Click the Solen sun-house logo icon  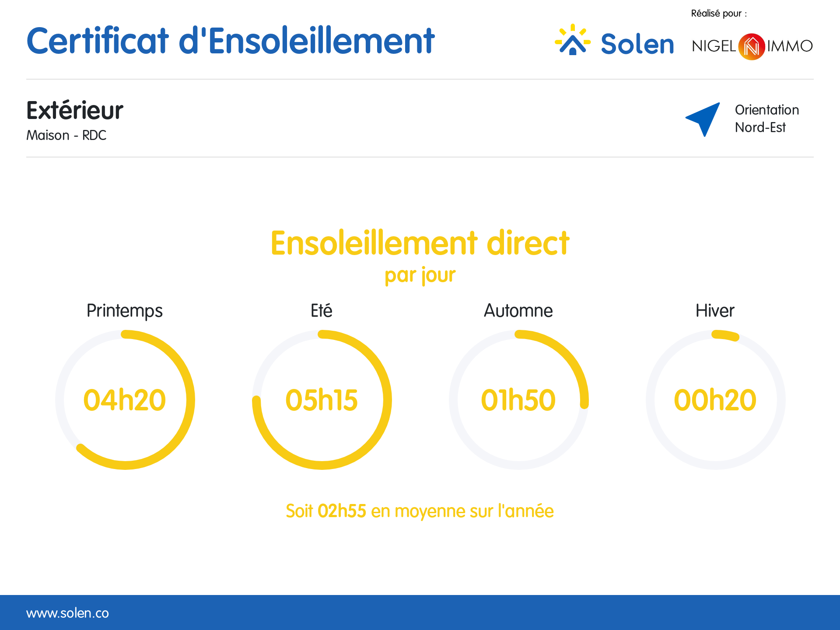(x=572, y=40)
